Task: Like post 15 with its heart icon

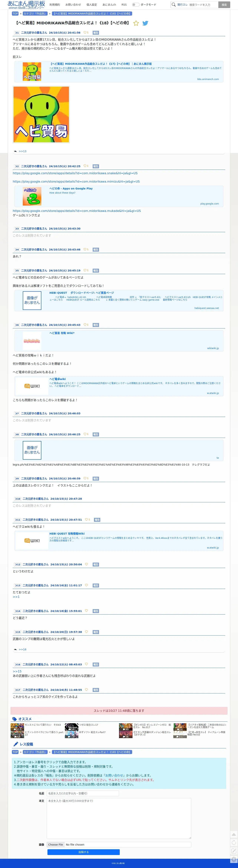Action: coord(86,632)
